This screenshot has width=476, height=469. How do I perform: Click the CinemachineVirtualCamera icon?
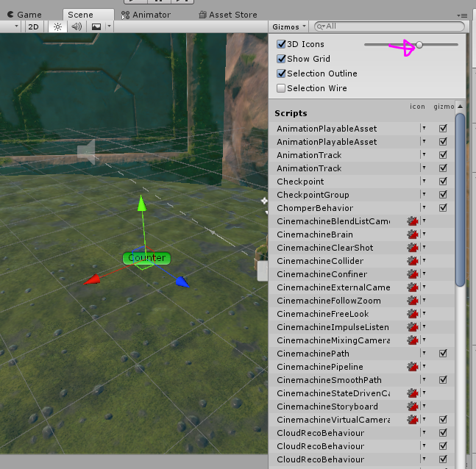(413, 419)
